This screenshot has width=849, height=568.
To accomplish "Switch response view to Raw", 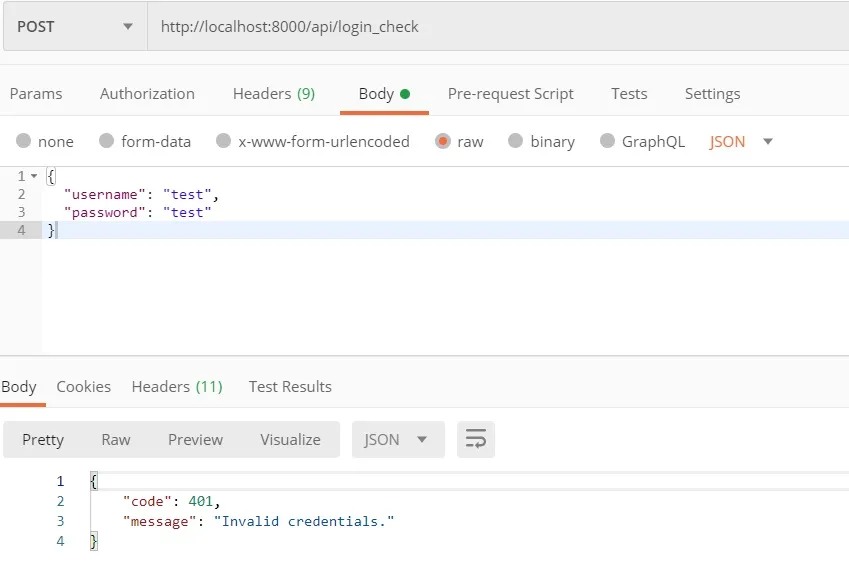I will pos(116,439).
